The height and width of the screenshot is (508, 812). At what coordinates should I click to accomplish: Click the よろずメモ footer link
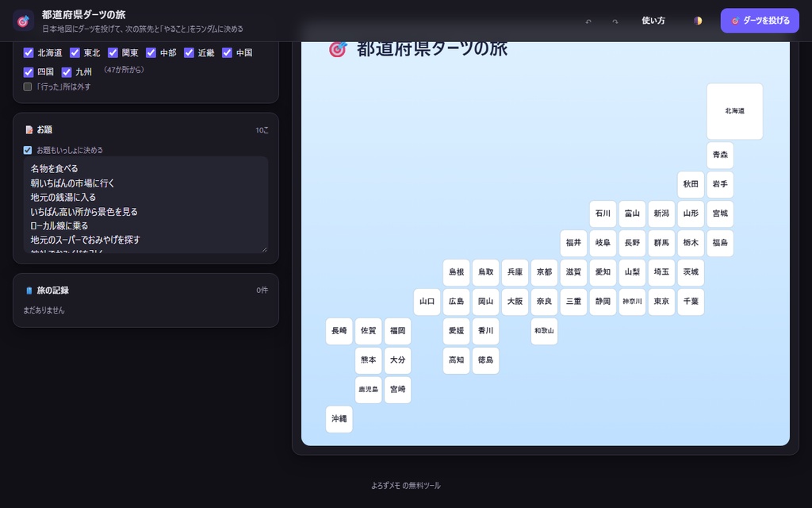click(x=386, y=486)
